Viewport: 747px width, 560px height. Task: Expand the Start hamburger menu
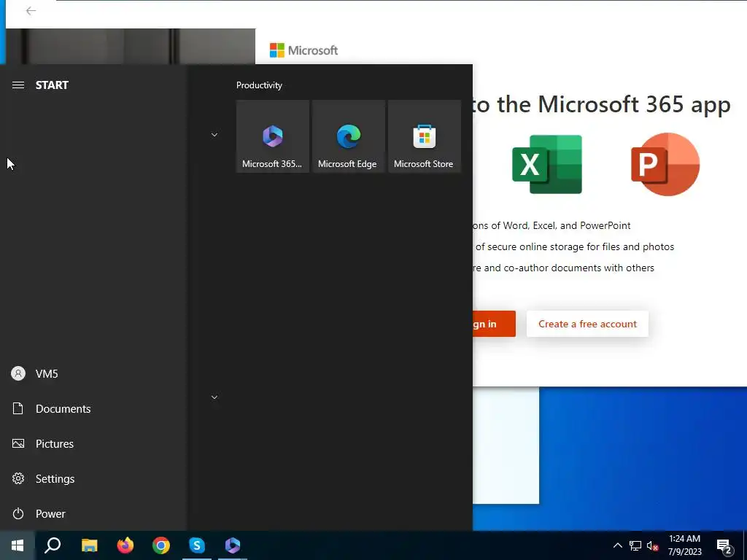tap(18, 85)
